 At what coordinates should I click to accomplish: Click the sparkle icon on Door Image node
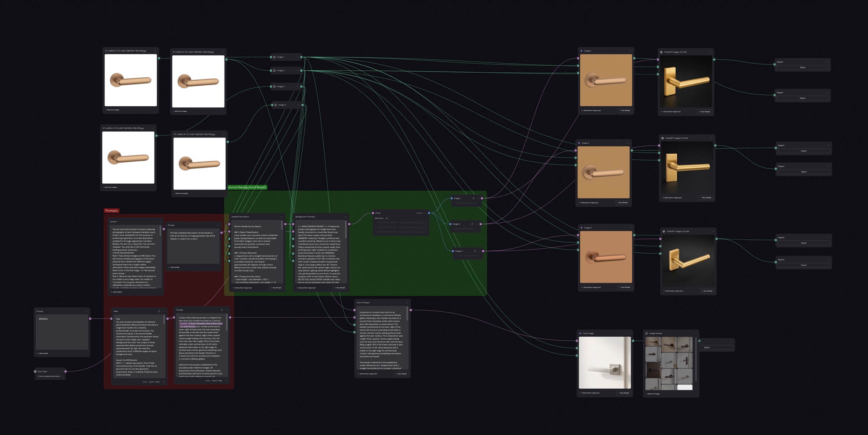coord(580,333)
